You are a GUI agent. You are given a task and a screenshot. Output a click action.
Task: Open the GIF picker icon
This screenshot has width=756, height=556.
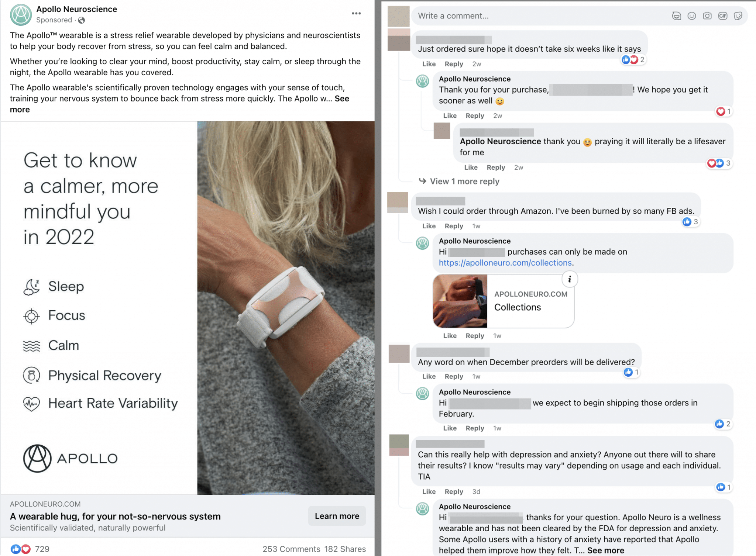[x=722, y=16]
